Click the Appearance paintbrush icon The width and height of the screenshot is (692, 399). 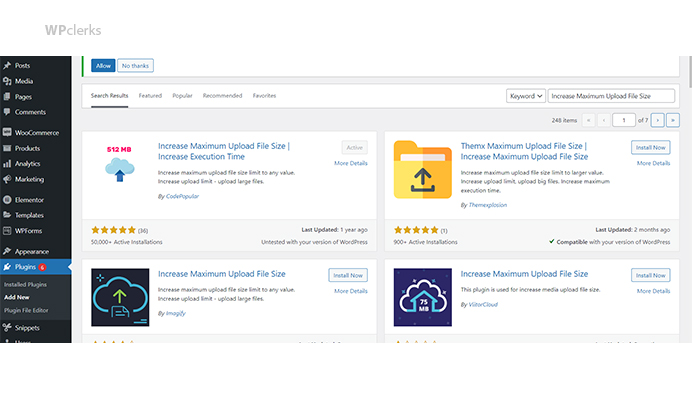[x=7, y=251]
